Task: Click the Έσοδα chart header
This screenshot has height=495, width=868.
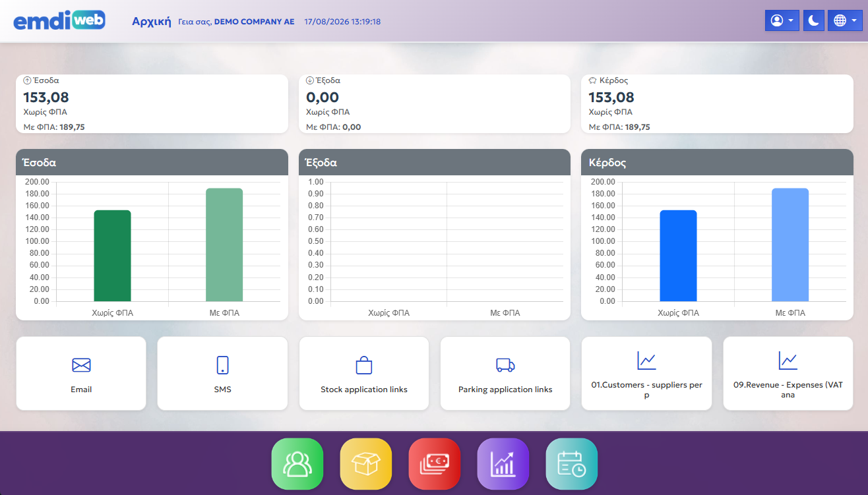Action: click(x=152, y=162)
